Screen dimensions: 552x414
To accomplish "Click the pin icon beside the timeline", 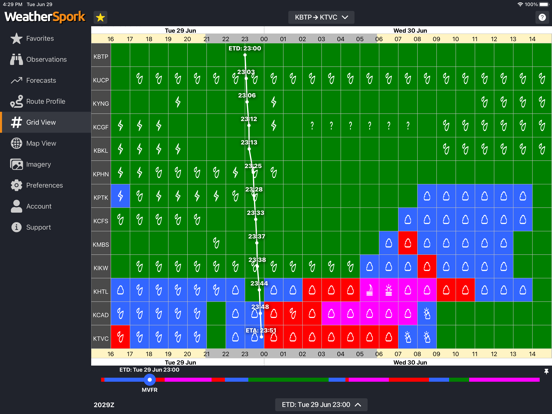I will click(x=546, y=371).
